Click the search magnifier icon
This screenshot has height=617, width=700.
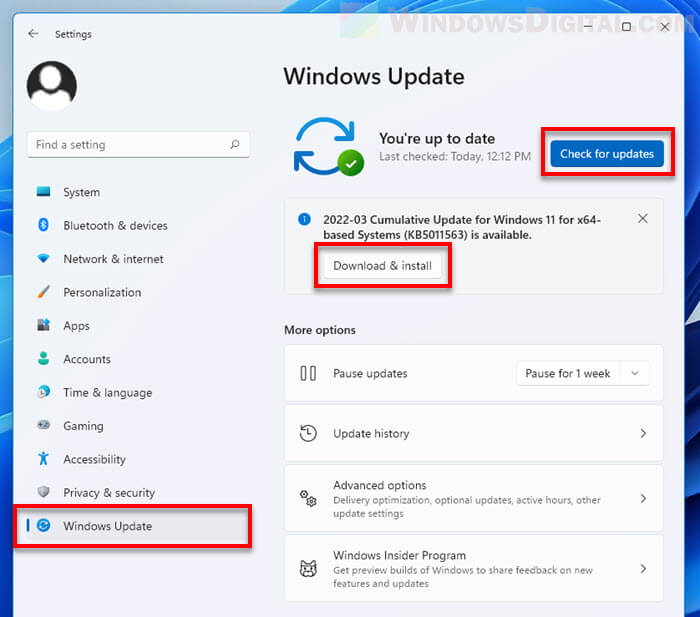(x=235, y=144)
